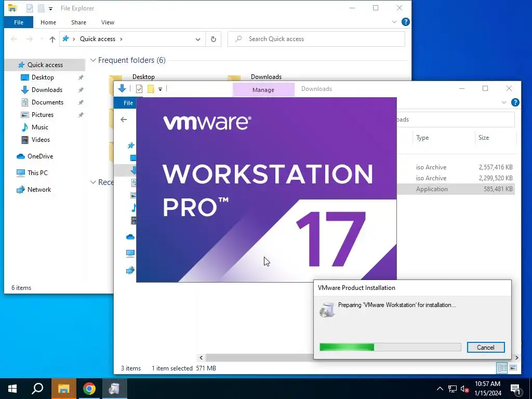This screenshot has height=399, width=532.
Task: Open the notification center
Action: pyautogui.click(x=516, y=389)
